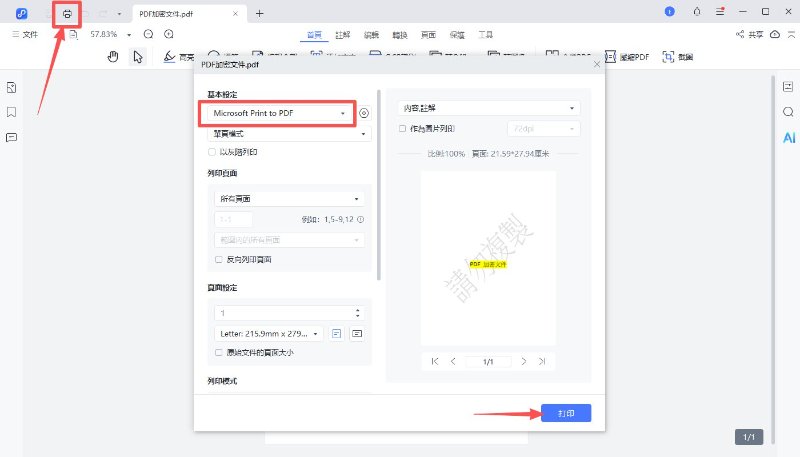Click the print settings vertical scrollbar
The image size is (800, 457).
click(x=379, y=185)
